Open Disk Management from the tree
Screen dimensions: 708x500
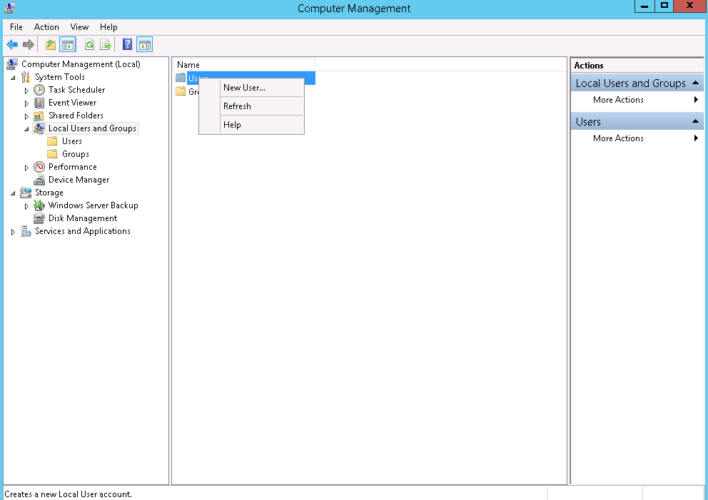(x=82, y=218)
